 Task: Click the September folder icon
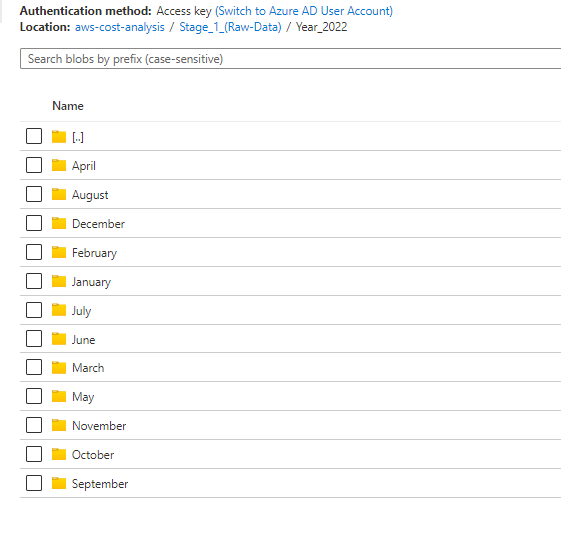[x=59, y=483]
